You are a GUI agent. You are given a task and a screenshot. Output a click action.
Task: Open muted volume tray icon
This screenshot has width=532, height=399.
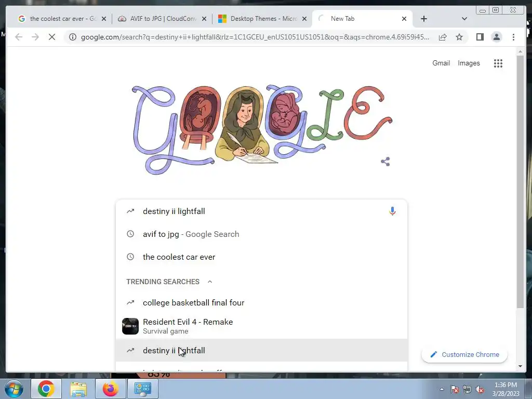pos(480,389)
